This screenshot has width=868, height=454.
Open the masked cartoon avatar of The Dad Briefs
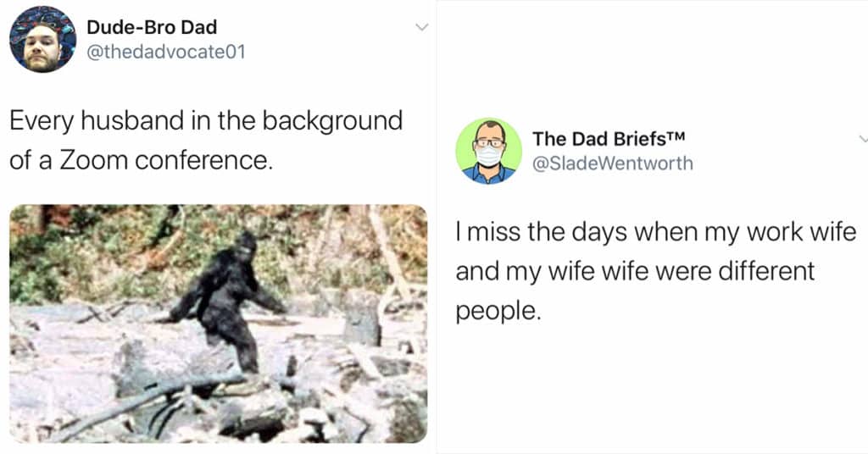pos(488,151)
